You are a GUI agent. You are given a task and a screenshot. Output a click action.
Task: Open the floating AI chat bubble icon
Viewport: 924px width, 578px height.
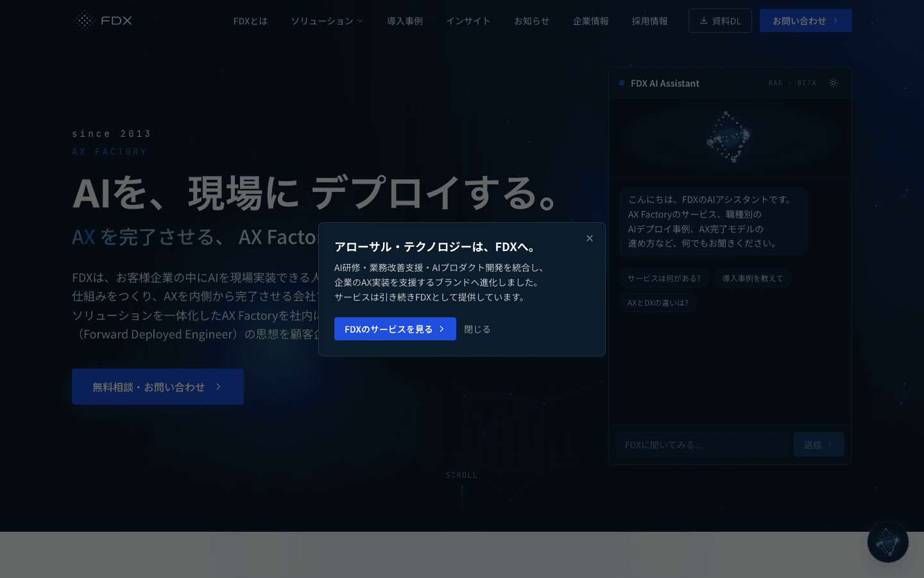click(x=888, y=542)
